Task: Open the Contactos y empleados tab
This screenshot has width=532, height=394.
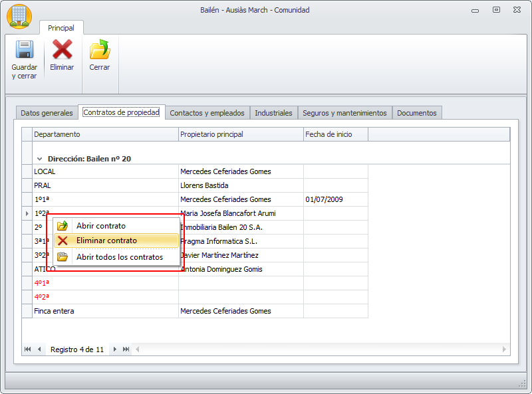Action: point(207,113)
